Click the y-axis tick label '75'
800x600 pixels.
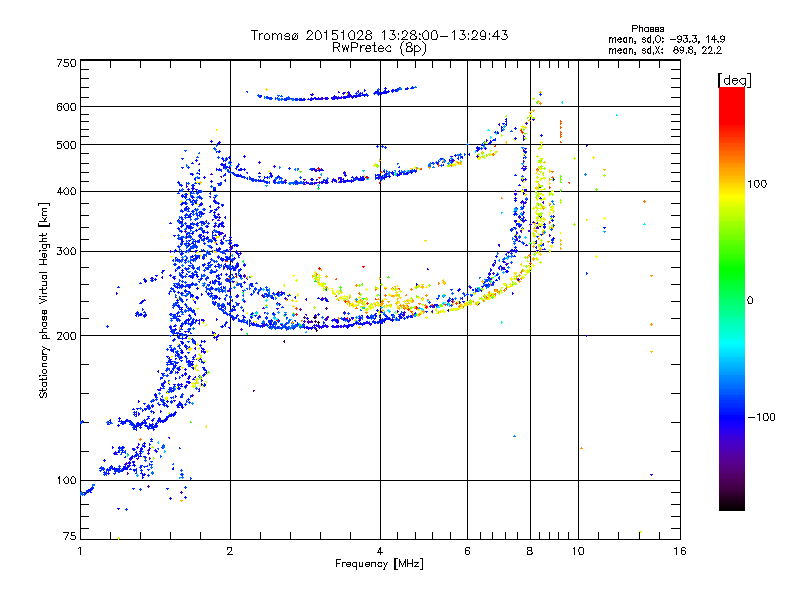point(70,536)
